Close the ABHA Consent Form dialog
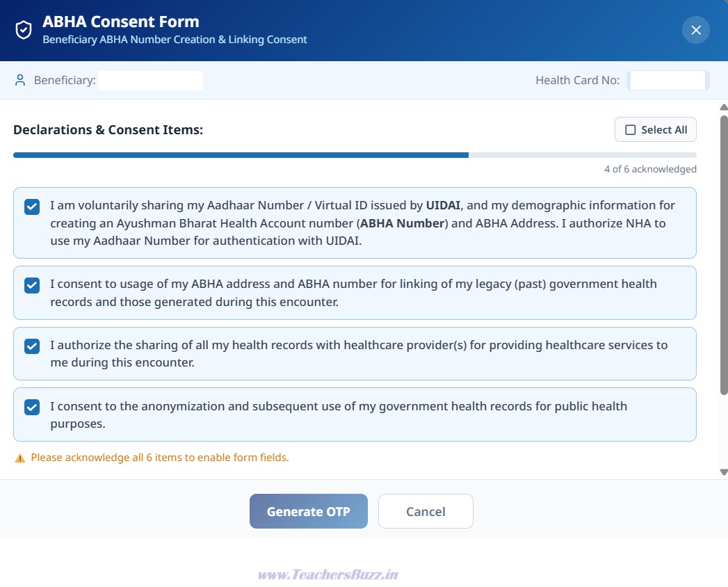Image resolution: width=728 pixels, height=587 pixels. pos(695,30)
